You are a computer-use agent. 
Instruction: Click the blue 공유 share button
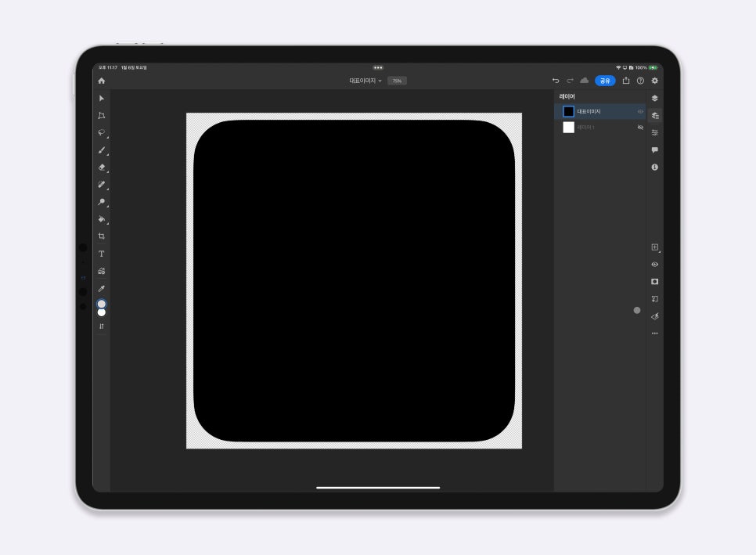tap(605, 81)
